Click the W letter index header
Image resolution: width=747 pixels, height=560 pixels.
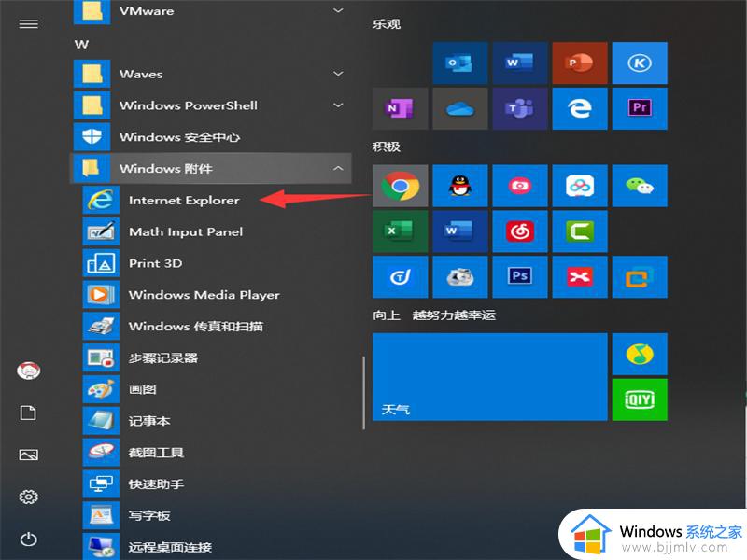click(81, 44)
